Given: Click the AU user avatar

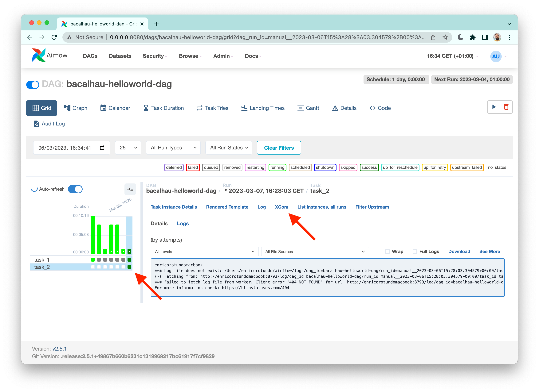Looking at the screenshot, I should (496, 56).
